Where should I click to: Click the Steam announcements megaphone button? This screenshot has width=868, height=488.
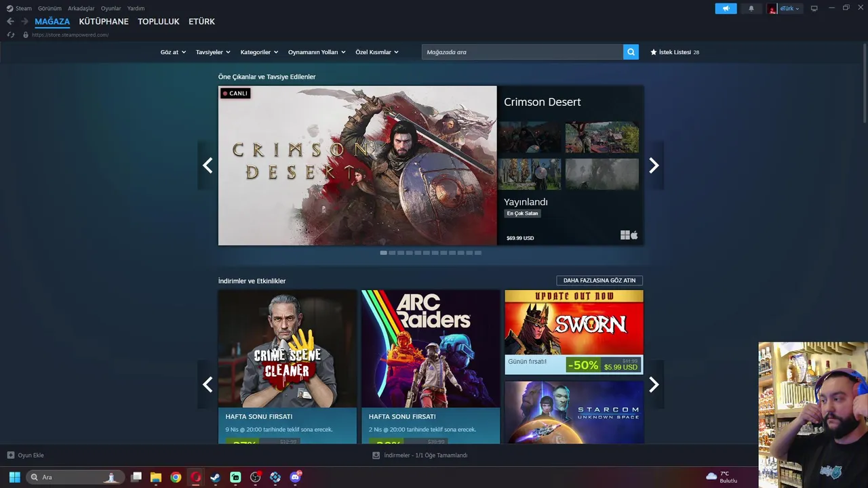point(726,8)
